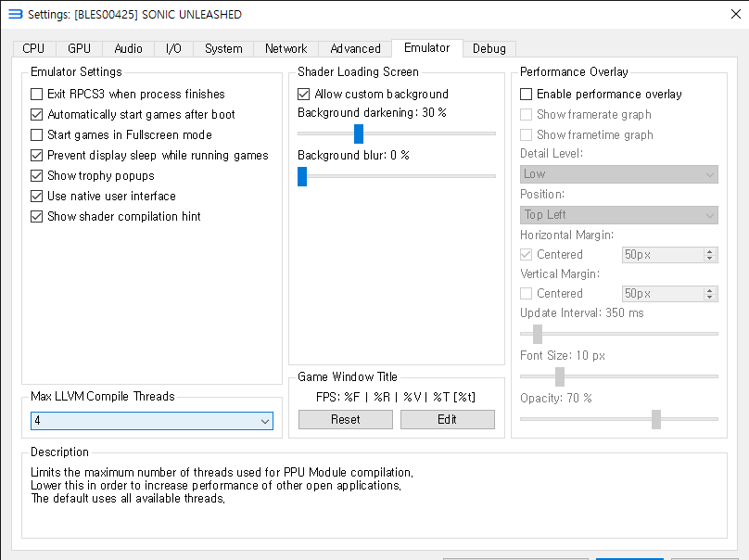Image resolution: width=749 pixels, height=560 pixels.
Task: Open the Debug tab
Action: point(489,49)
